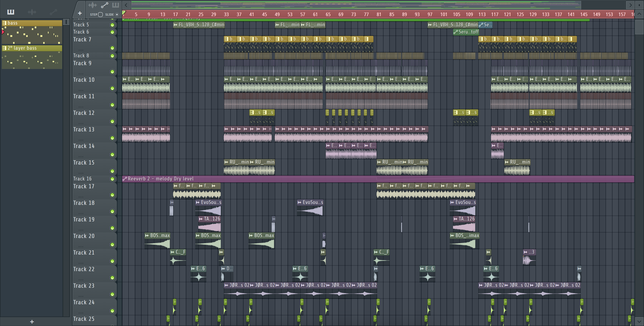
Task: Select the Track 25 header name
Action: tap(84, 319)
